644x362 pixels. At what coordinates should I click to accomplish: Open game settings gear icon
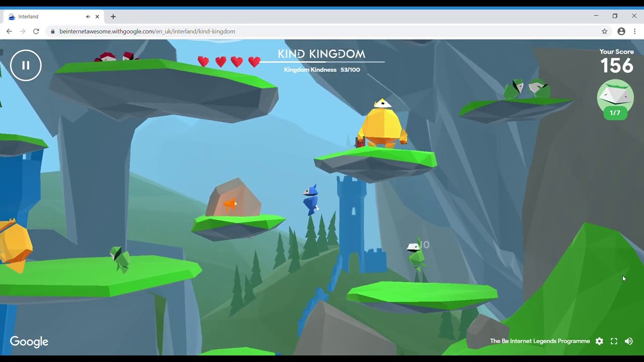(599, 341)
